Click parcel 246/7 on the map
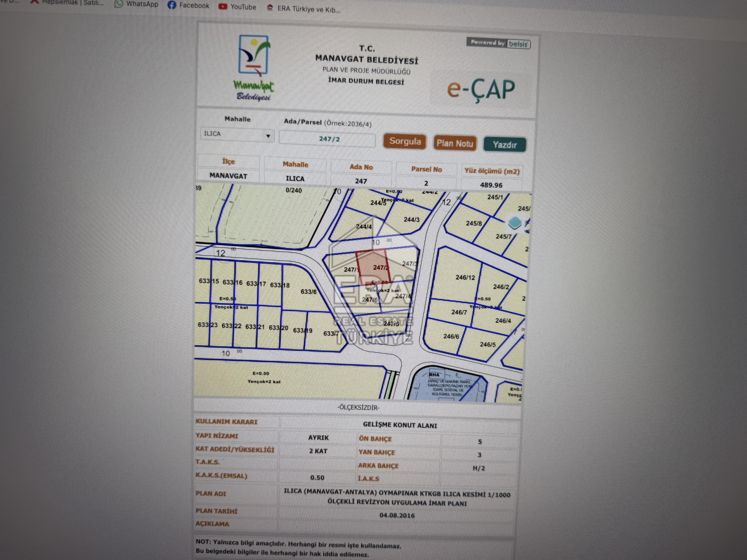 [459, 312]
